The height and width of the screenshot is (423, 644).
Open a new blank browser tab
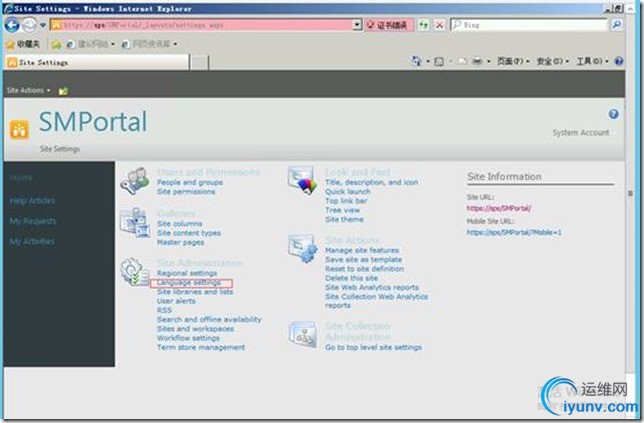tap(200, 62)
